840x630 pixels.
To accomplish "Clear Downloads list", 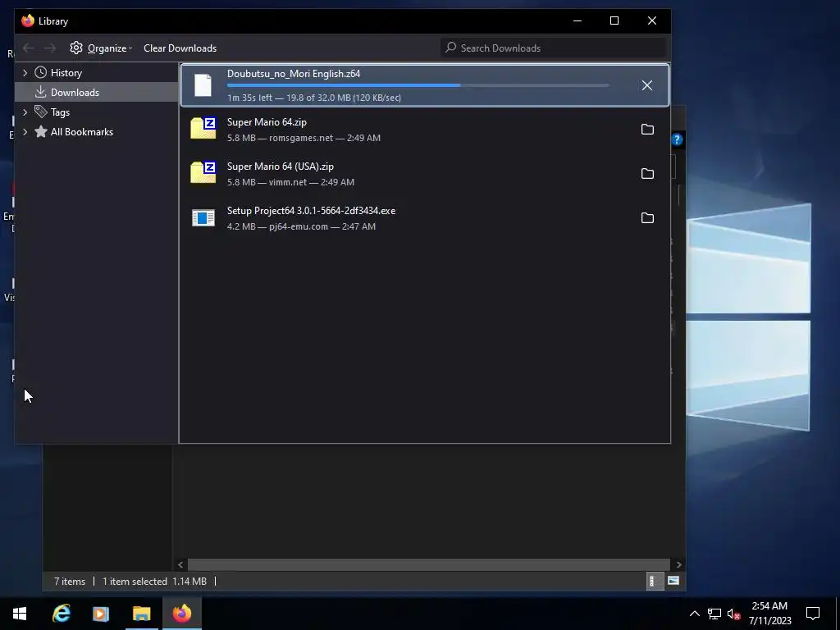I will point(180,48).
